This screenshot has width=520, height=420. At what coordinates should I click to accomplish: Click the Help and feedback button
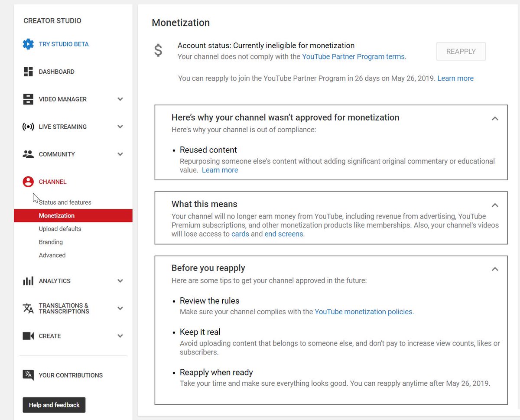(54, 405)
